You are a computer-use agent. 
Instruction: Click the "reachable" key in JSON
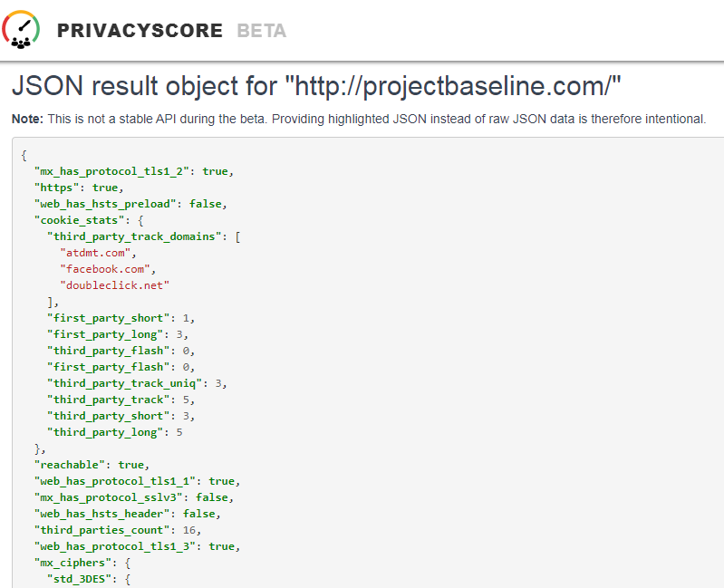69,465
